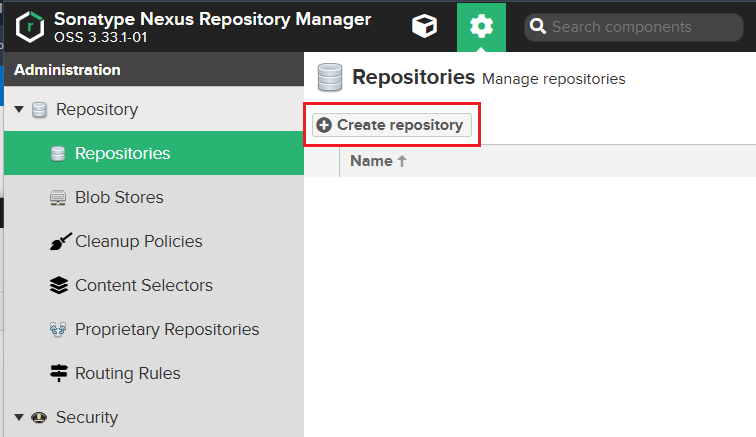Collapse the Repository tree section arrow
This screenshot has height=437, width=756.
[x=19, y=109]
